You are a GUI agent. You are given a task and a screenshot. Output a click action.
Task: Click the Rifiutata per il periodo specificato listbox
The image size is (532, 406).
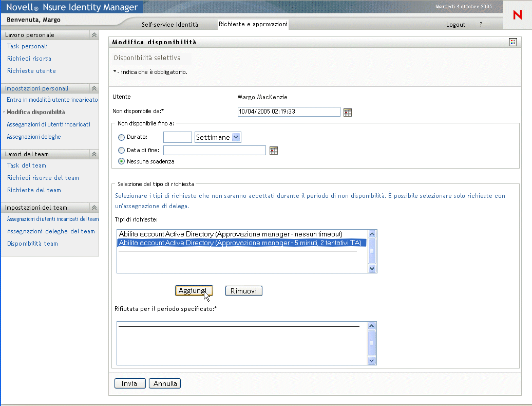[246, 343]
